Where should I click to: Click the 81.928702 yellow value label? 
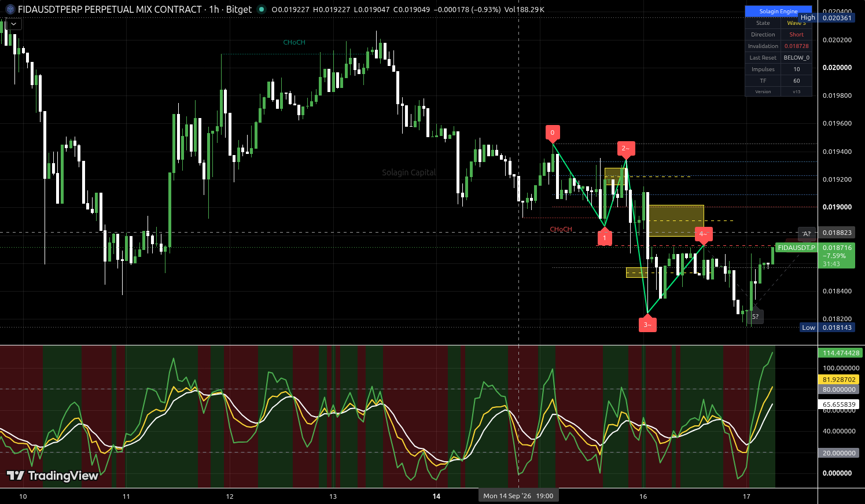839,380
